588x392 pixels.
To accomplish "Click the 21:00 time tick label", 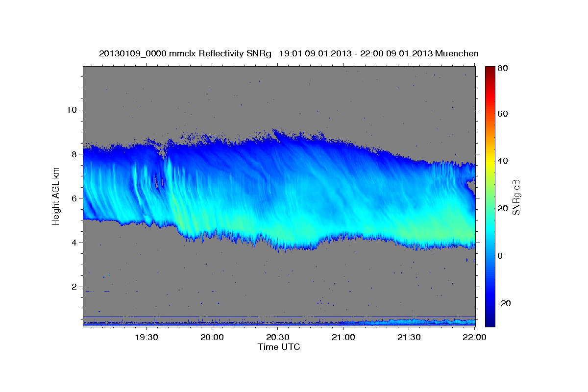I will [343, 337].
